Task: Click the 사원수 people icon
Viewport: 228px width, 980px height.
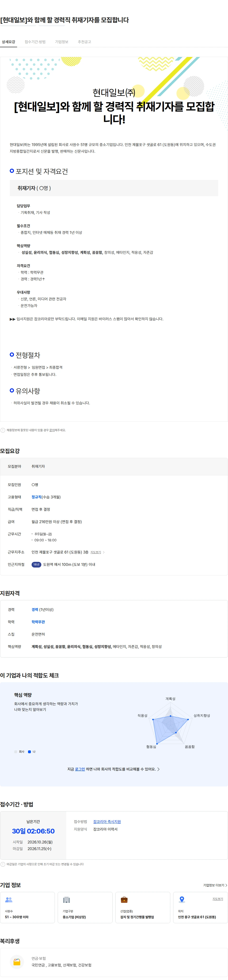Action: [x=9, y=900]
